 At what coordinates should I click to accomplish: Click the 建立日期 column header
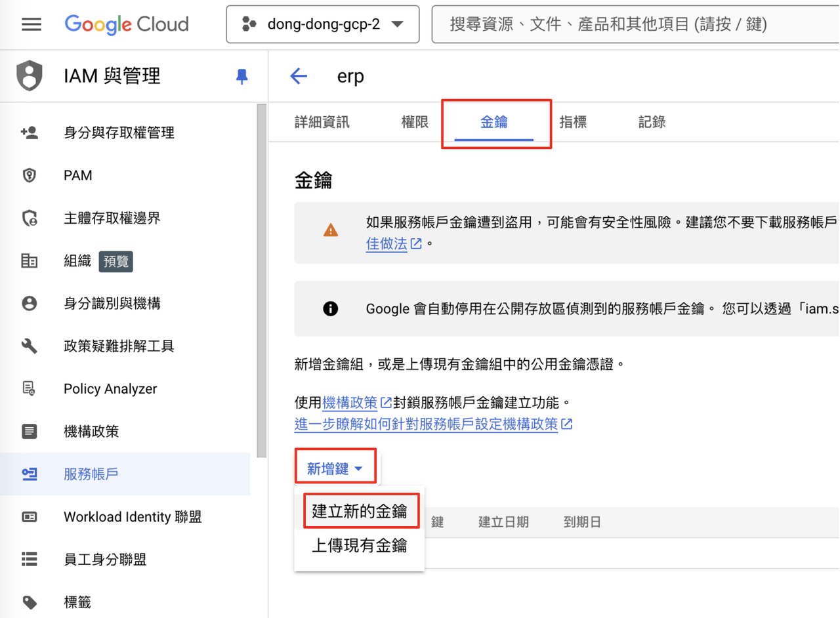pos(503,523)
